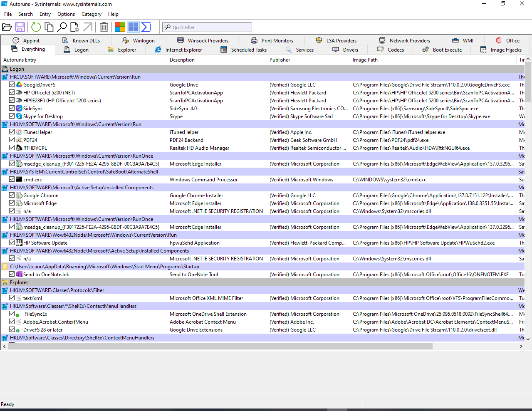Open the Options menu

click(66, 14)
